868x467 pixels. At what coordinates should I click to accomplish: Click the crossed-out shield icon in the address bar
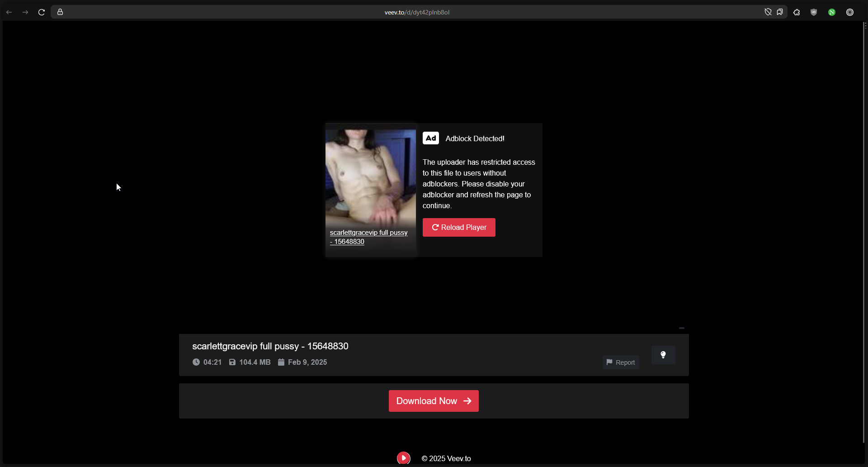coord(768,12)
